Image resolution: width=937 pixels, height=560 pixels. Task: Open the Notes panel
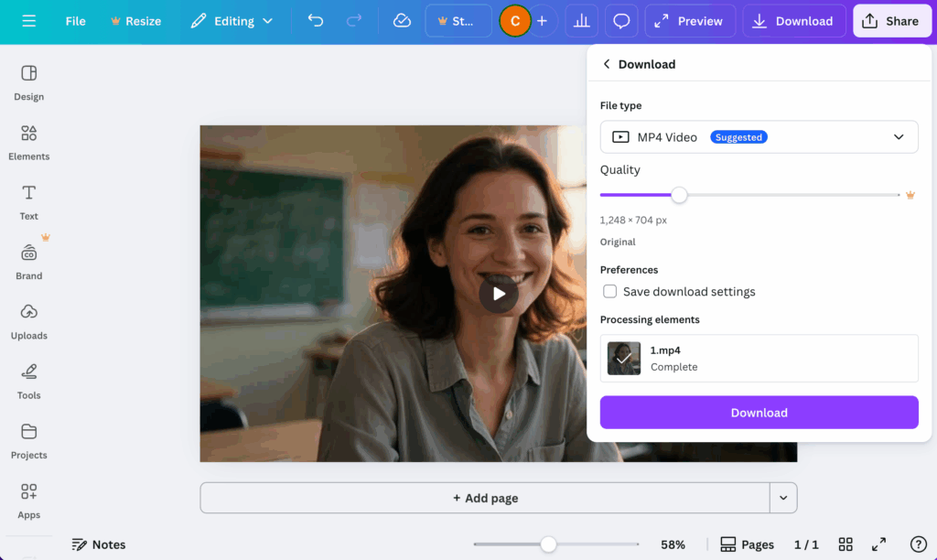tap(99, 544)
